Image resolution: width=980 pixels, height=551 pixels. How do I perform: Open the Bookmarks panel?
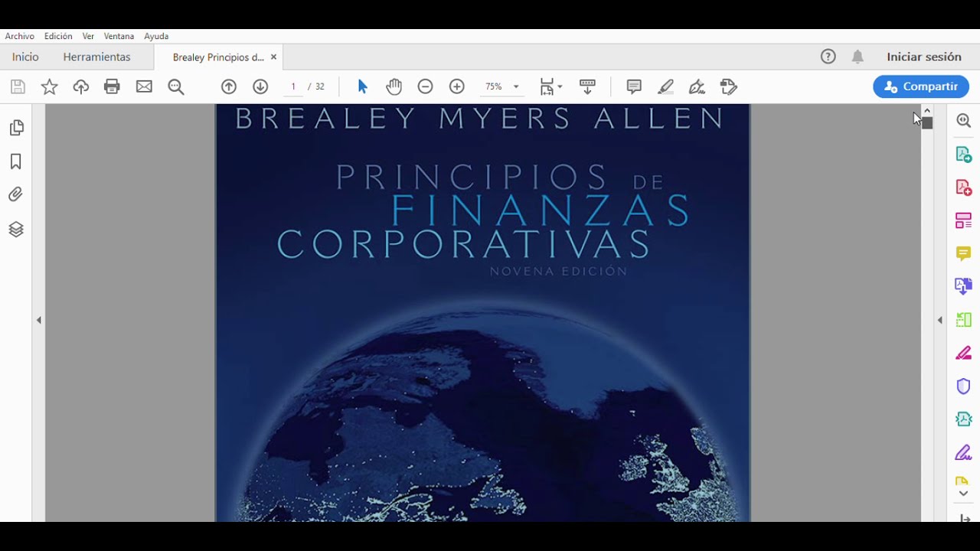[x=15, y=161]
